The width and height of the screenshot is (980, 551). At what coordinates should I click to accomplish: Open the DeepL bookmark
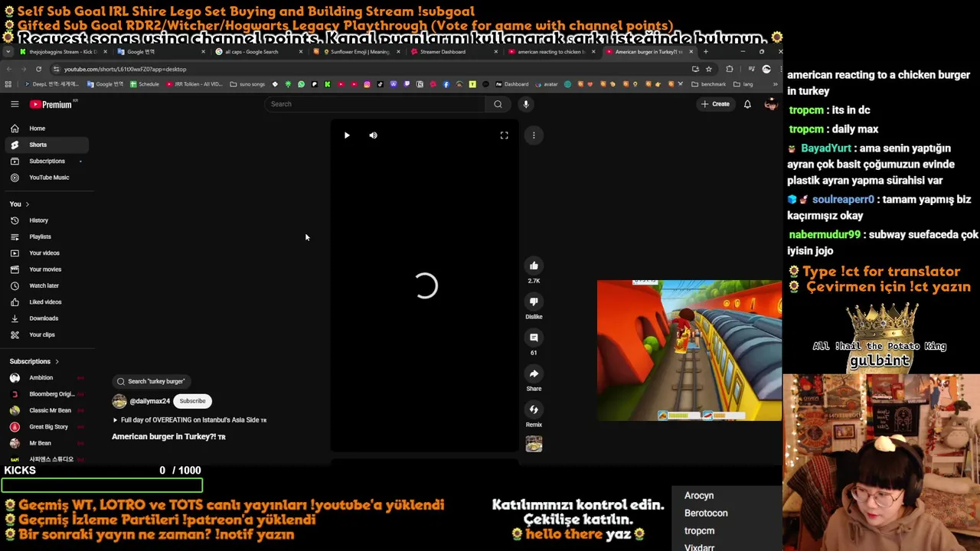tap(53, 84)
